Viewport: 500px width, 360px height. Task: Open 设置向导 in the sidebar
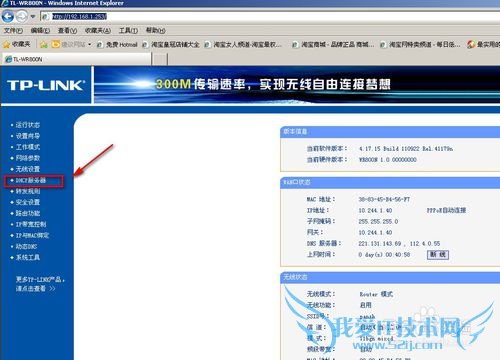(28, 136)
